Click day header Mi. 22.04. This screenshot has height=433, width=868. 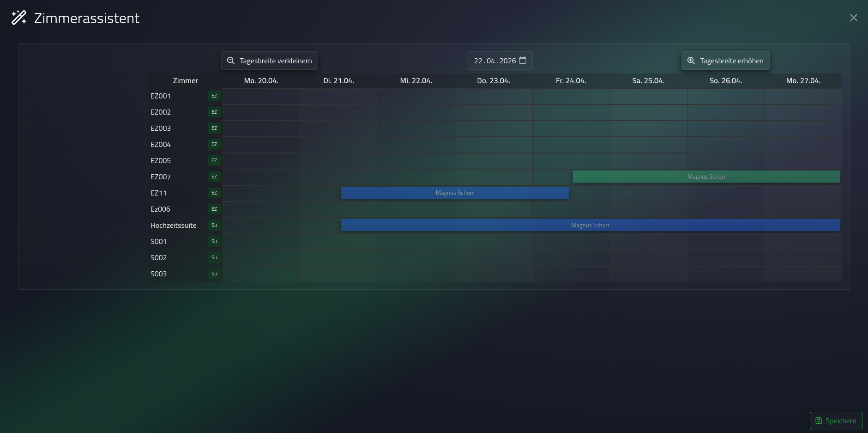416,81
